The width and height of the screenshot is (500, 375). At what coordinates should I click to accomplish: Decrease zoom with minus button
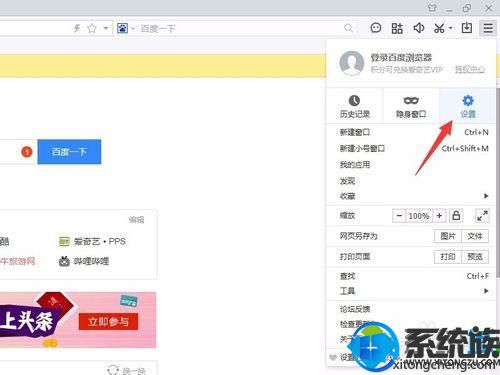coord(399,216)
